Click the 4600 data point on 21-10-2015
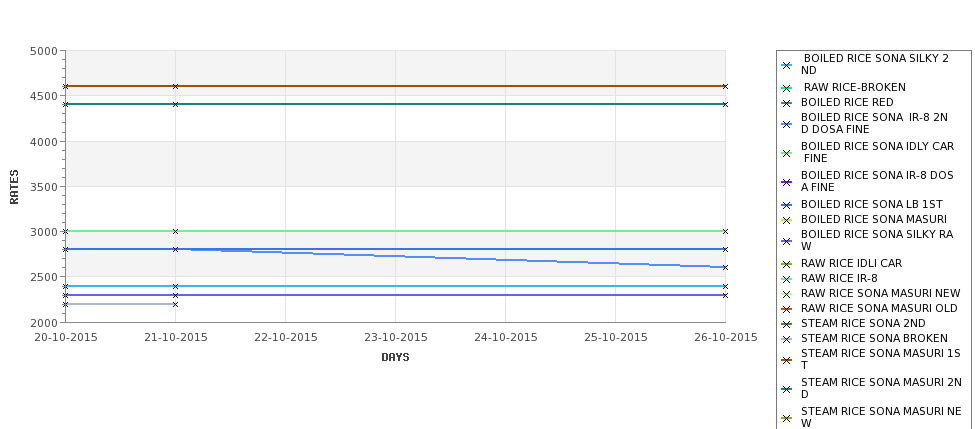This screenshot has height=429, width=975. [x=175, y=86]
